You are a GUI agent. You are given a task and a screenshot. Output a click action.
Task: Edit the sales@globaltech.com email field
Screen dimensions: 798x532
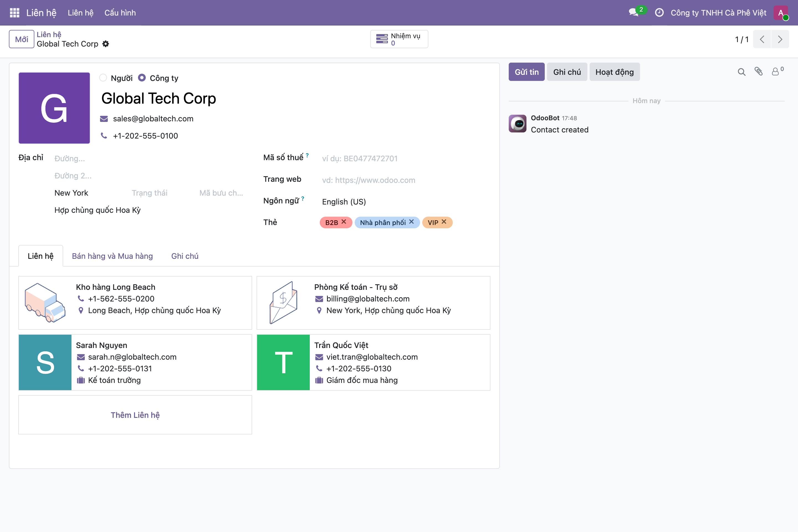click(153, 119)
